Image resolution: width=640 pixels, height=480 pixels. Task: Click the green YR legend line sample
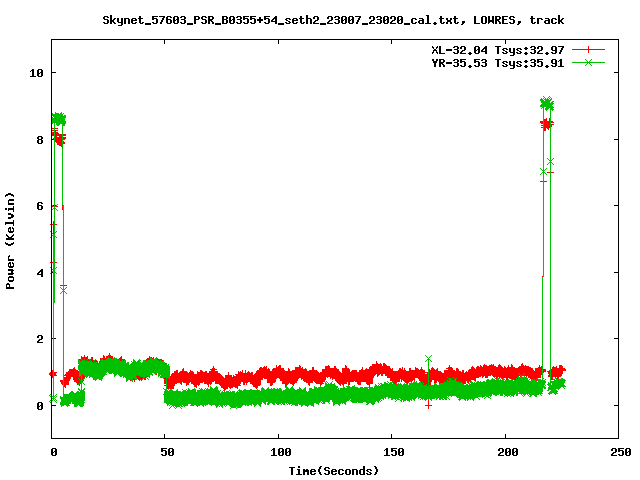coord(588,63)
